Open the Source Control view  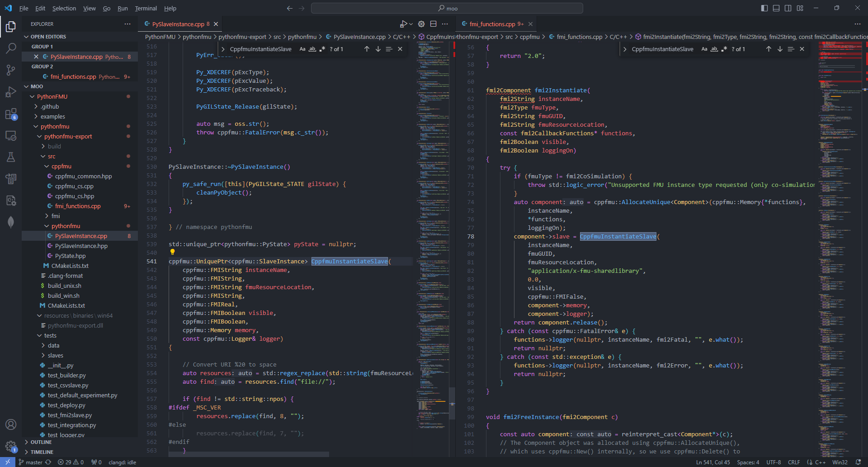point(11,70)
